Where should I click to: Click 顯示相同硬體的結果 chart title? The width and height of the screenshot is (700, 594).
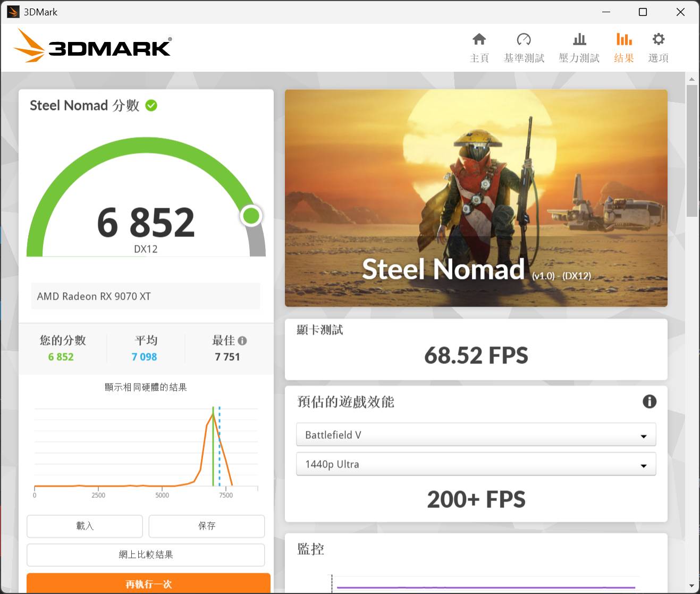[146, 387]
